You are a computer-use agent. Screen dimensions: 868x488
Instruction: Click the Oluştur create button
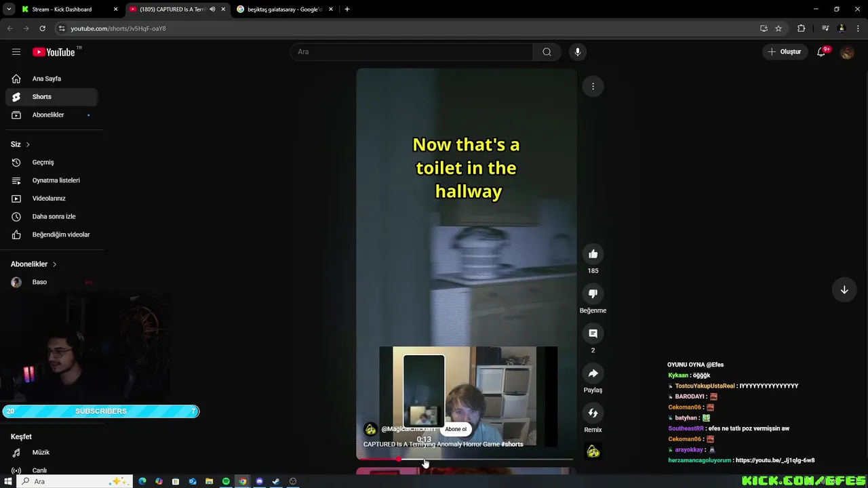tap(785, 52)
